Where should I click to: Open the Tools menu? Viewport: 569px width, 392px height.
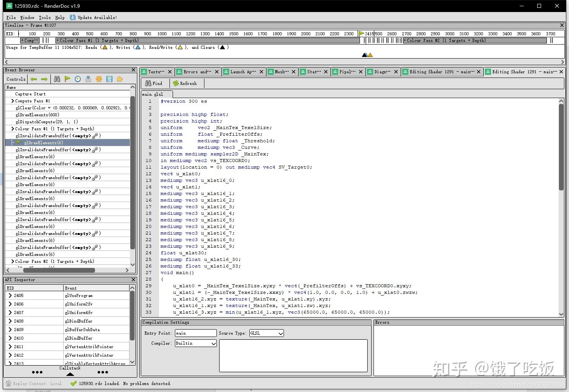45,17
